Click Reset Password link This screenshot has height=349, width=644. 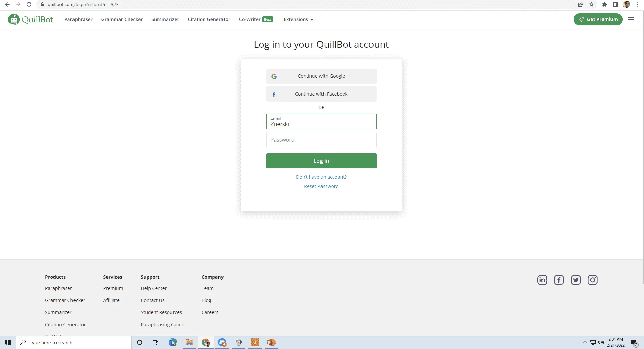tap(321, 186)
